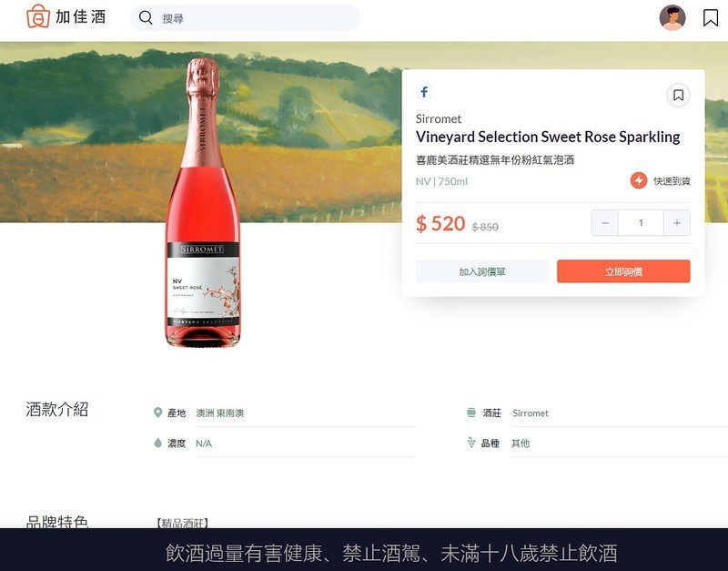The width and height of the screenshot is (728, 571).
Task: Click the orange 快速到貨 lightning icon
Action: point(636,181)
